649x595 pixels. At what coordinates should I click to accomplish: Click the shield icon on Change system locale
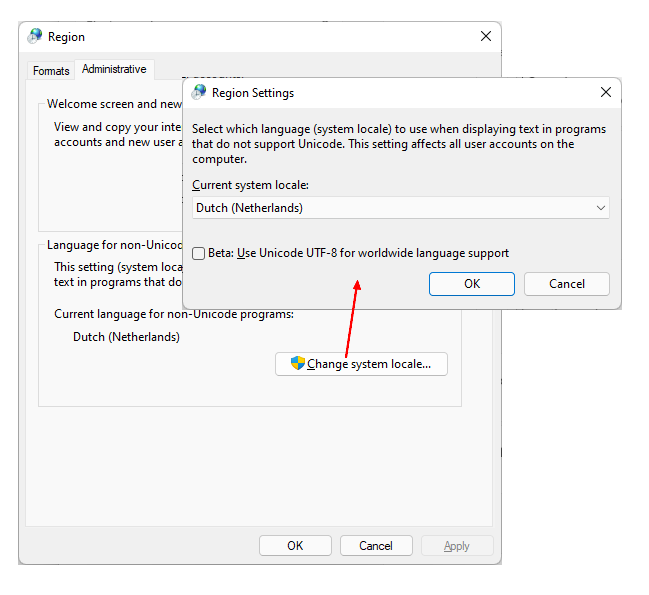[297, 364]
